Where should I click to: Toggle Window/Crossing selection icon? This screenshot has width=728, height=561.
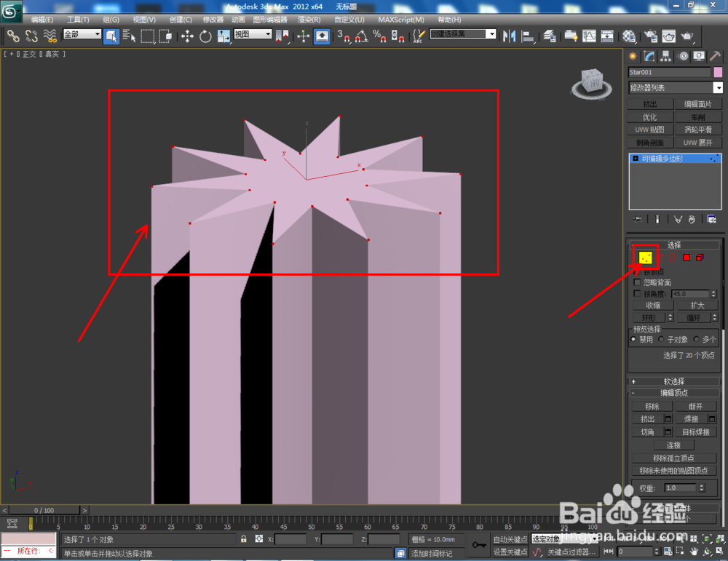pos(165,36)
